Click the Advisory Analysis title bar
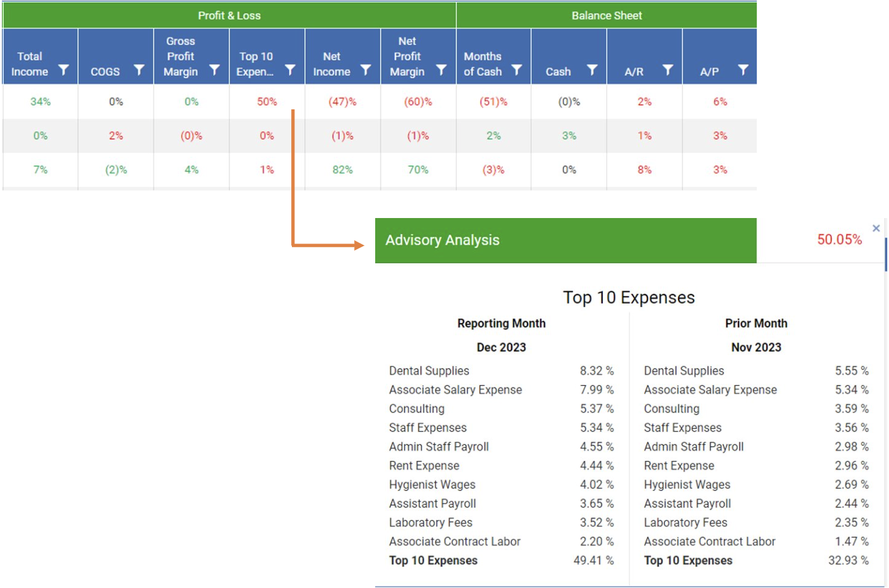 (565, 240)
